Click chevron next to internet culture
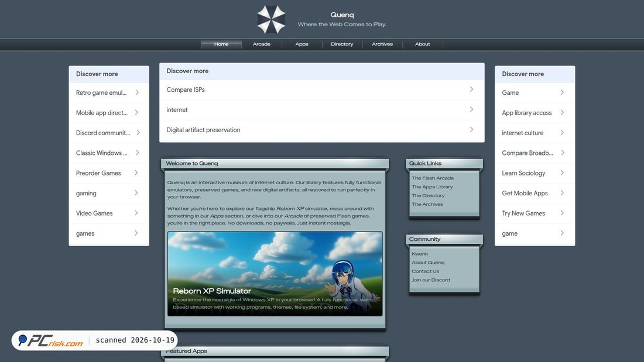This screenshot has width=644, height=362. 562,133
